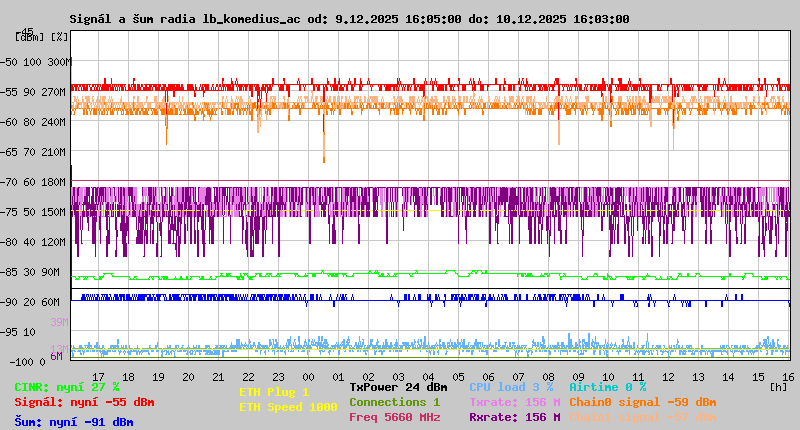Click the 'CPU load 3 %' legend label
Image resolution: width=800 pixels, height=430 pixels.
click(511, 387)
